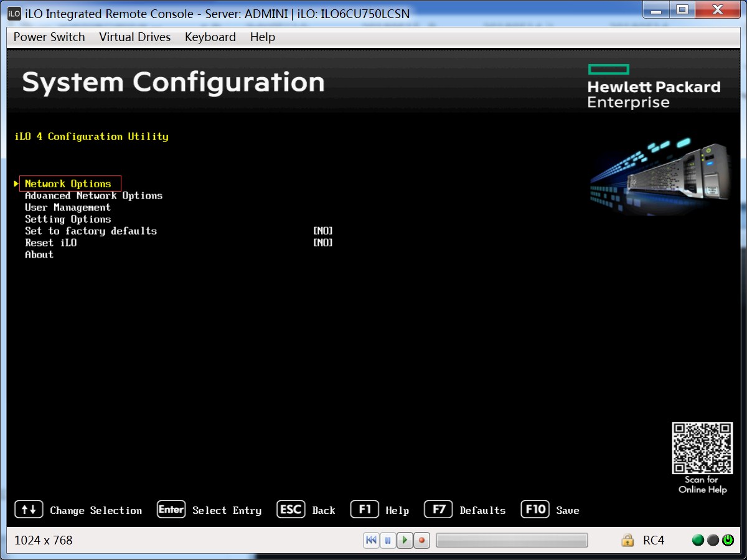Viewport: 747px width, 560px height.
Task: Click the iLO 4 Configuration Utility heading
Action: point(92,136)
